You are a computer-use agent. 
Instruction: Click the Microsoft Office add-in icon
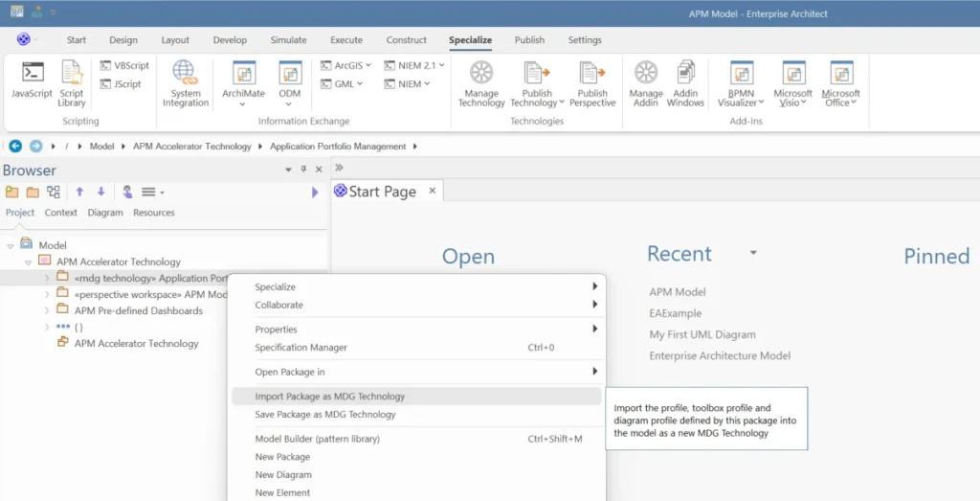[841, 73]
